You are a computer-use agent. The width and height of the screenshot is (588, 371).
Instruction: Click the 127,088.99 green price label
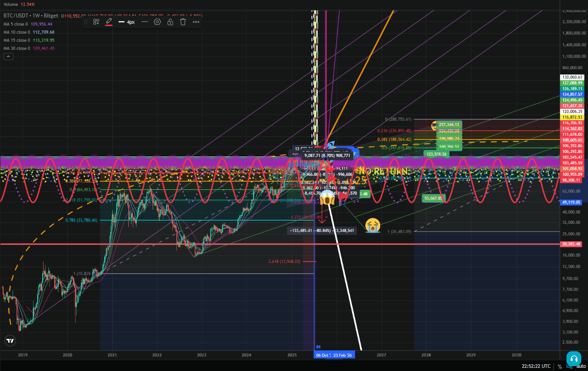pyautogui.click(x=572, y=83)
